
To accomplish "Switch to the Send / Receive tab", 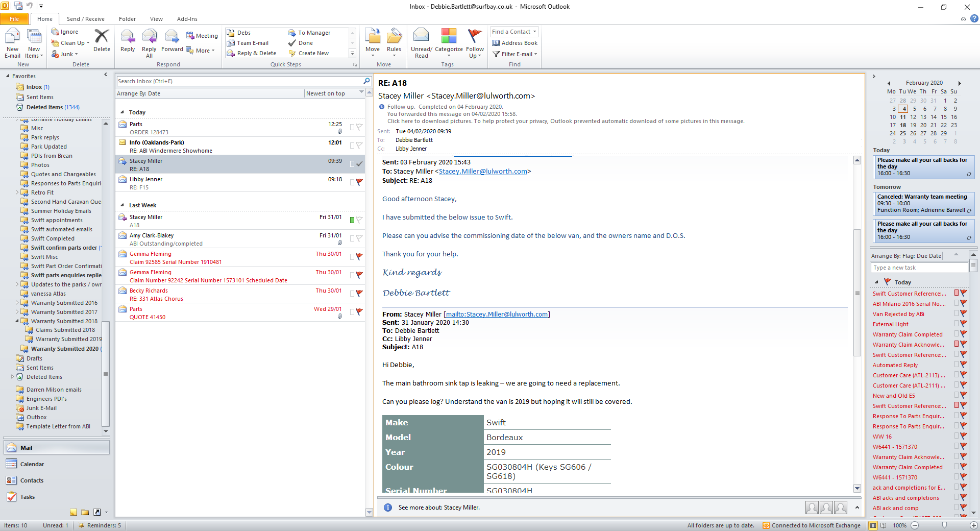I will coord(85,19).
